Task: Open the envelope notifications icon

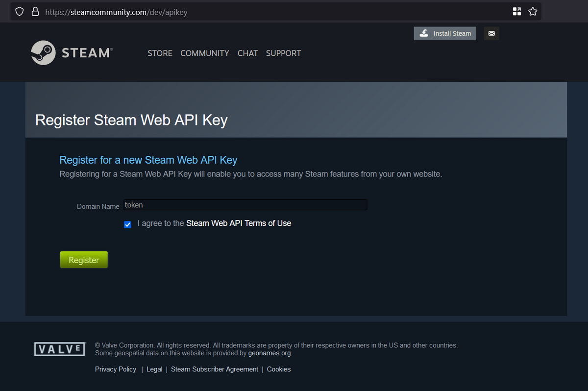Action: pyautogui.click(x=491, y=33)
